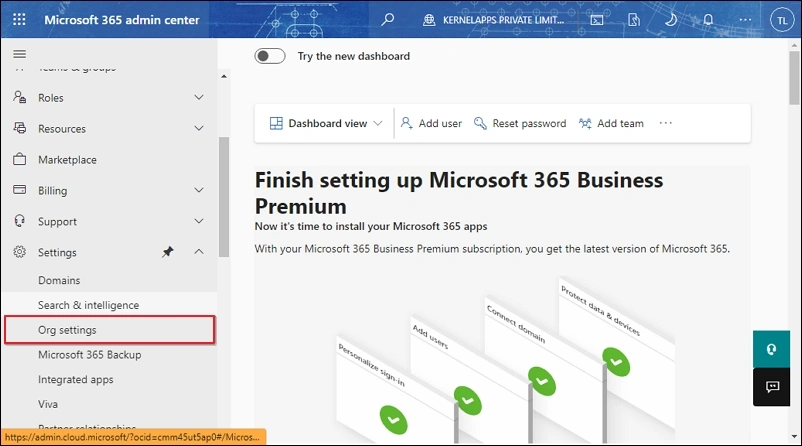802x446 pixels.
Task: Unpin Settings using the pin icon
Action: point(168,252)
